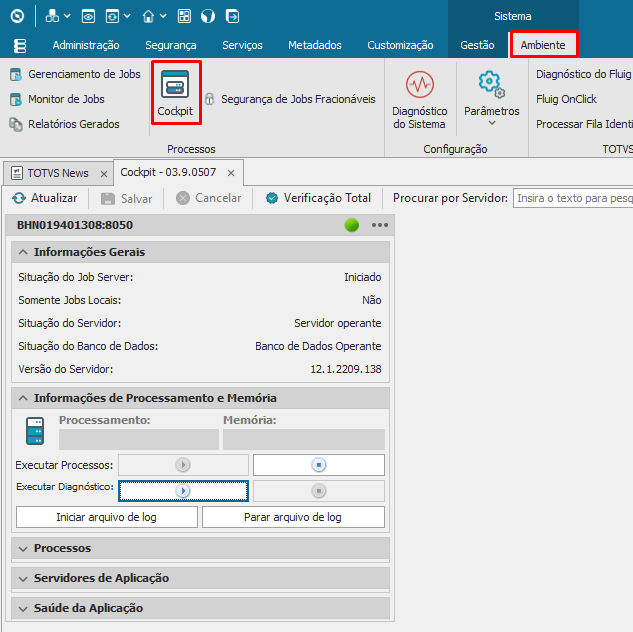Focus the Procurar por Servidor search field
Image resolution: width=633 pixels, height=632 pixels.
[x=573, y=198]
